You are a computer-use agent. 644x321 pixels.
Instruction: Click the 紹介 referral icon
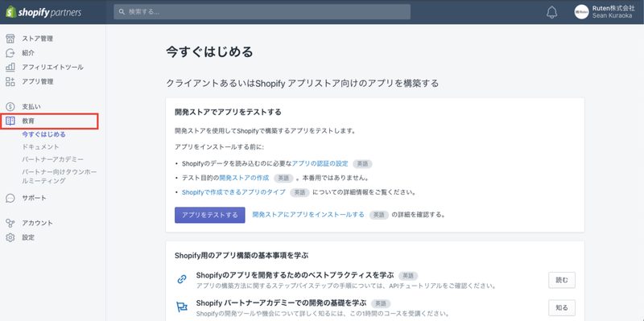click(x=10, y=53)
